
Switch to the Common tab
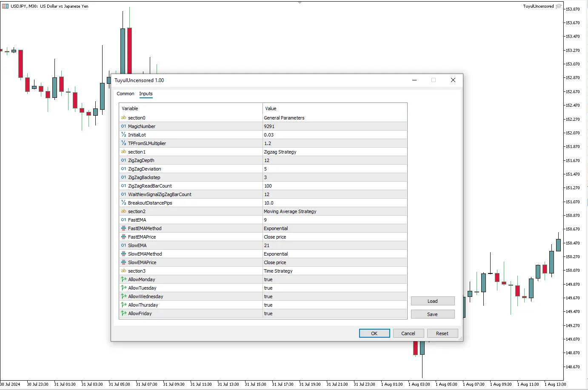click(x=125, y=94)
